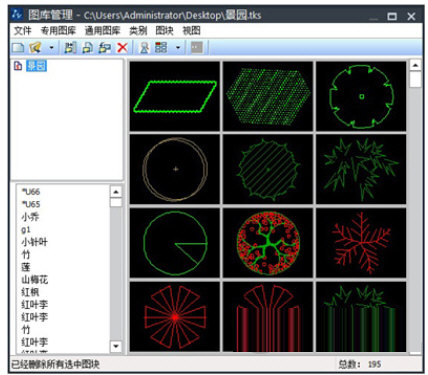Select the tan double-circle thumbnail
The width and height of the screenshot is (428, 375).
point(175,169)
